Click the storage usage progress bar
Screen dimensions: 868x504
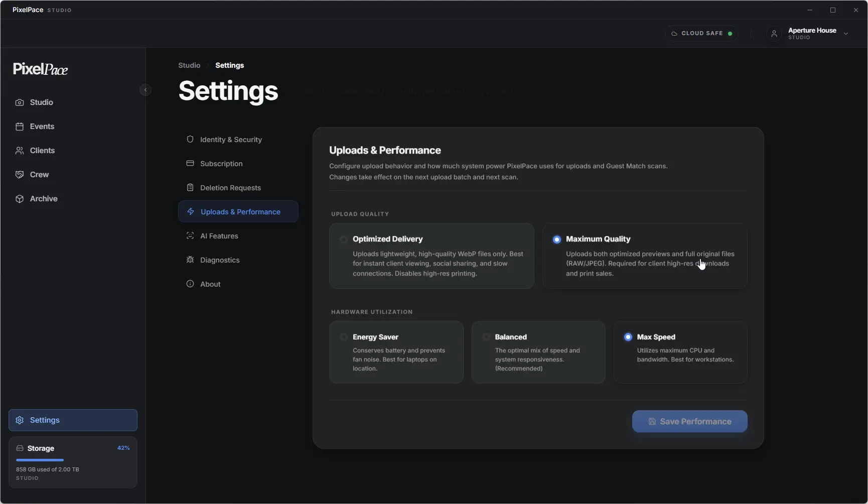[x=73, y=460]
